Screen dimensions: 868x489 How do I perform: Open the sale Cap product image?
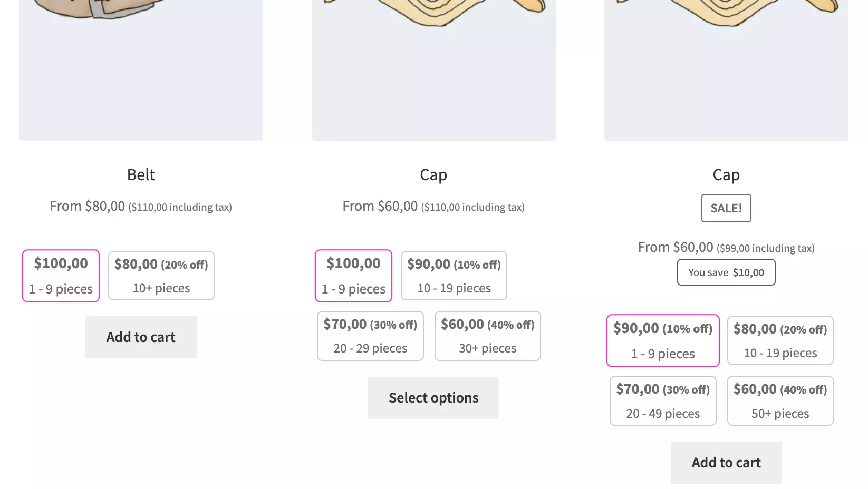point(726,69)
